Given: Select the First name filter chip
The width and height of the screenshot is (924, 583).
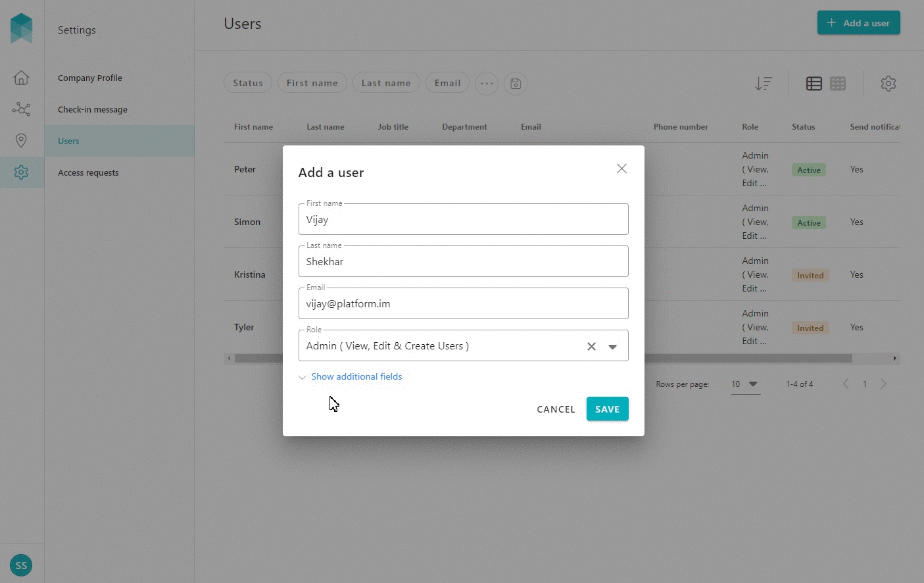Looking at the screenshot, I should click(312, 83).
